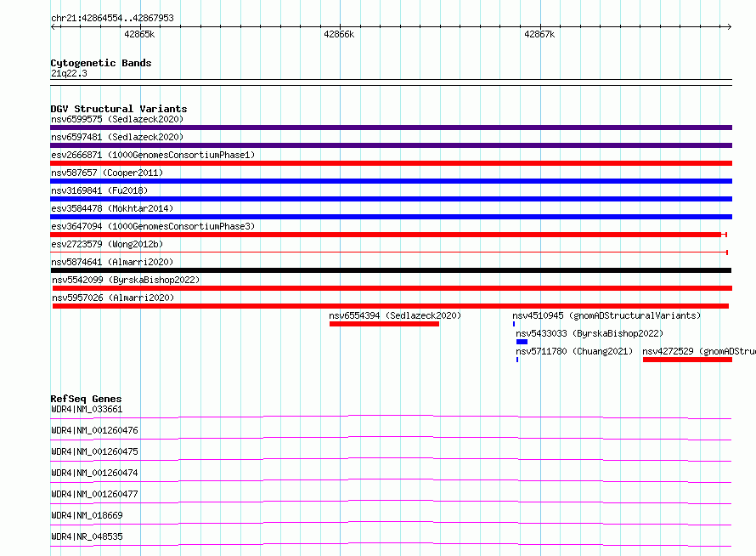Click the small blue nsv5433033 bar

coord(522,342)
